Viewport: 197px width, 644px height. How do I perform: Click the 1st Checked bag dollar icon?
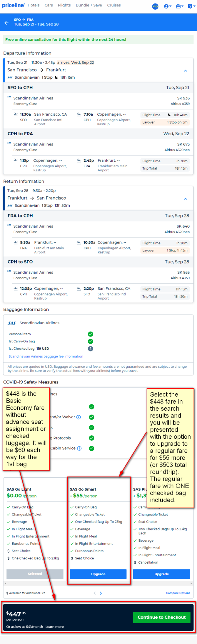pyautogui.click(x=91, y=349)
